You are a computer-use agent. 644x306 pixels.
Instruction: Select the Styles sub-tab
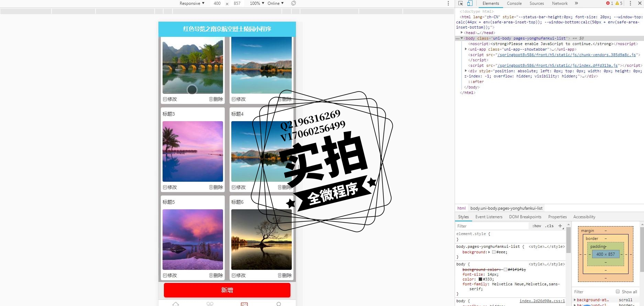463,217
